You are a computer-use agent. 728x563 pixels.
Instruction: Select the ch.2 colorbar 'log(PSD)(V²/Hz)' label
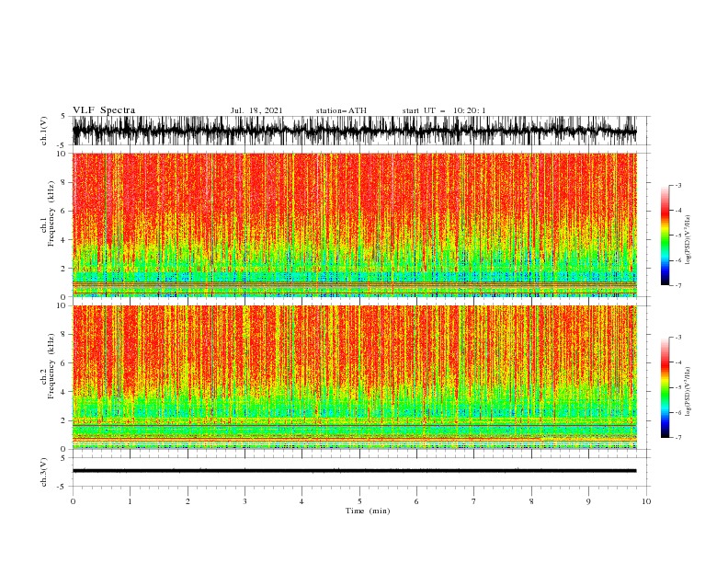[x=688, y=392]
